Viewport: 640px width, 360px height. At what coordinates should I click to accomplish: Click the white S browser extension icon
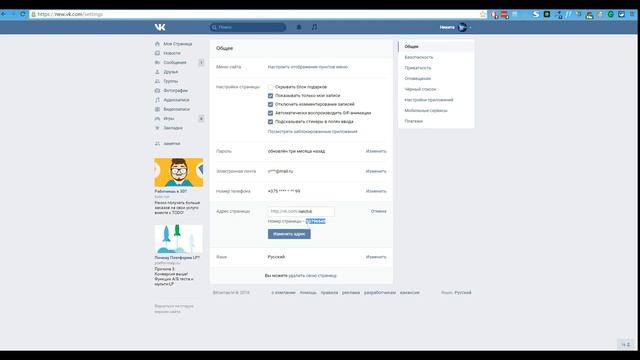click(x=536, y=14)
